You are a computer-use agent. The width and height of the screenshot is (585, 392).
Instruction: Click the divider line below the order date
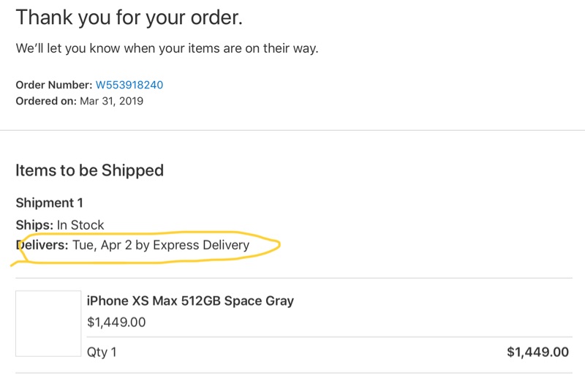coord(292,130)
